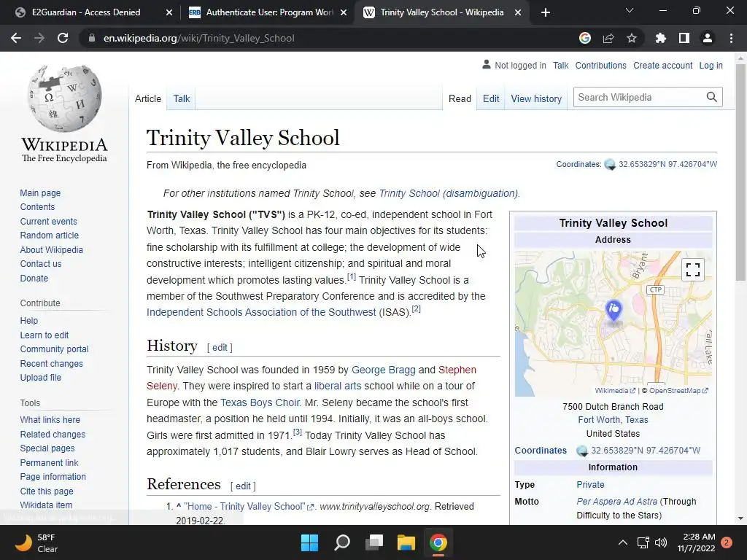Viewport: 747px width, 560px height.
Task: Bookmark this page with the star icon
Action: tap(632, 38)
